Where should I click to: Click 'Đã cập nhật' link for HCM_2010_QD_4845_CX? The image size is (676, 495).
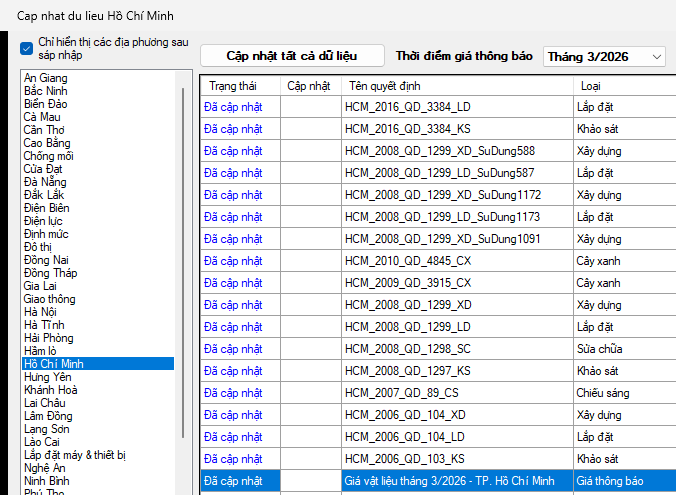pyautogui.click(x=233, y=261)
